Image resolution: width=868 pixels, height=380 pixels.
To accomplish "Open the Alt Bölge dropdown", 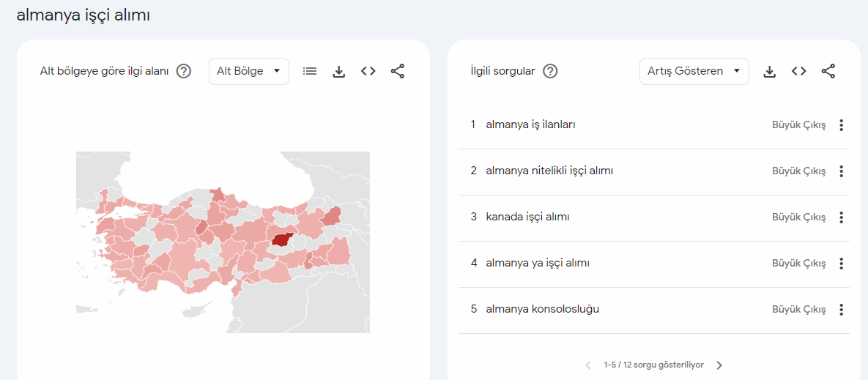I will click(248, 71).
